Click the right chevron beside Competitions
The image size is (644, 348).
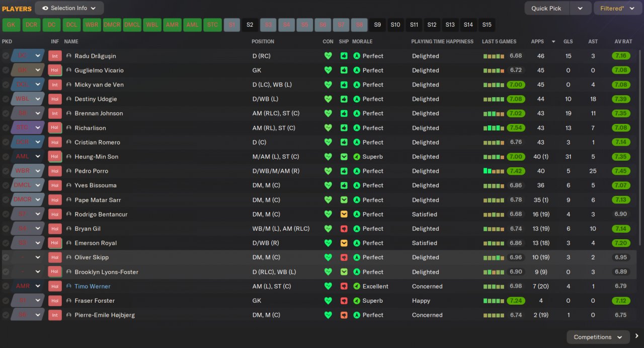(x=636, y=336)
